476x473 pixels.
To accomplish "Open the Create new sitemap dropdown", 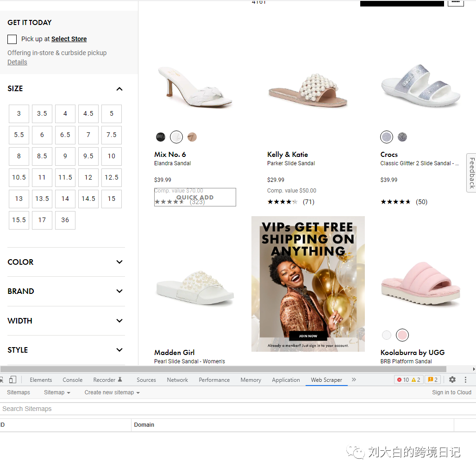I will pyautogui.click(x=112, y=392).
